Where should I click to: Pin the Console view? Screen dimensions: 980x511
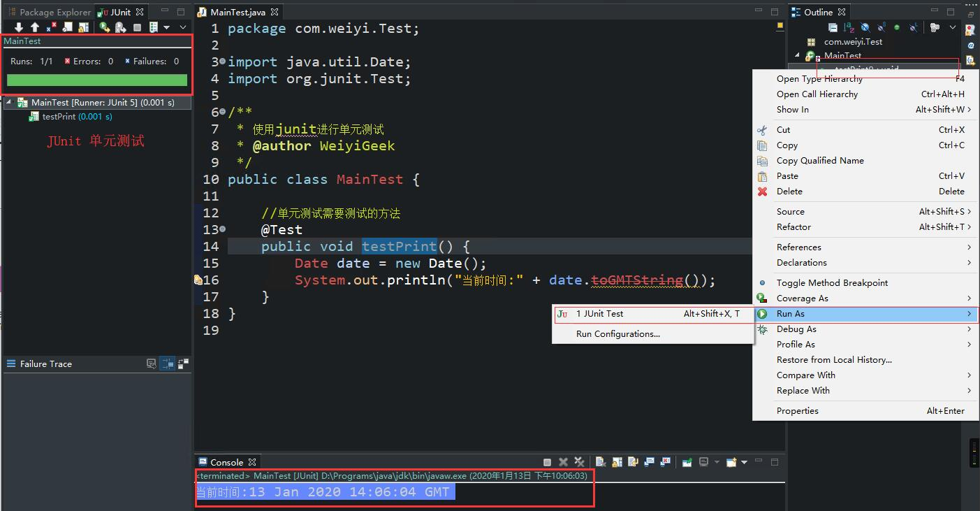point(687,462)
